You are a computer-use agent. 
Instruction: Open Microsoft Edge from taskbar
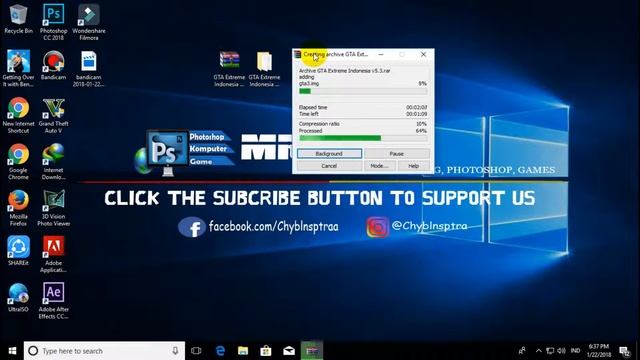[220, 351]
